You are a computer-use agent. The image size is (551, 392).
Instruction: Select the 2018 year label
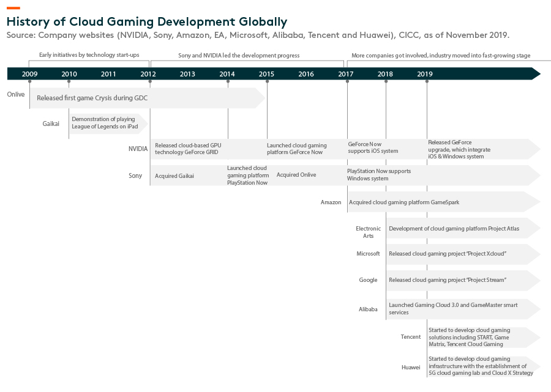(x=385, y=74)
